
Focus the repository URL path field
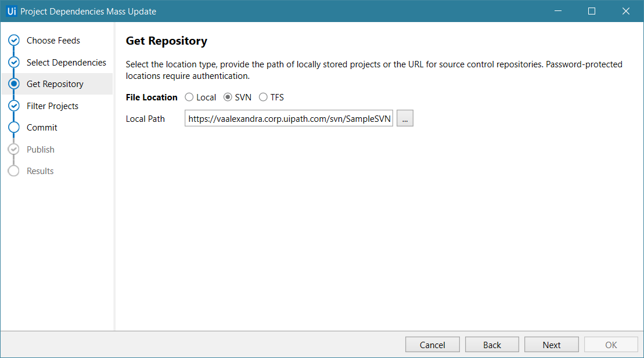289,118
